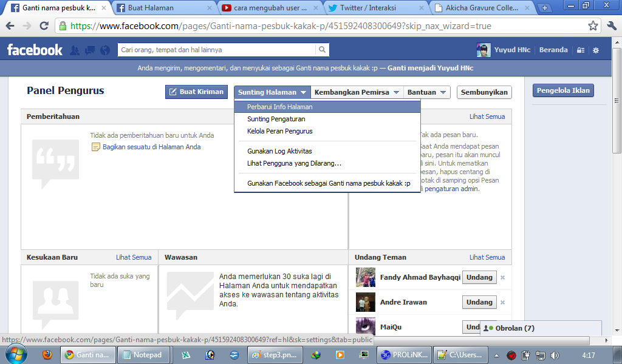Viewport: 622px width, 364px height.
Task: Open Notepad from taskbar
Action: (x=144, y=355)
